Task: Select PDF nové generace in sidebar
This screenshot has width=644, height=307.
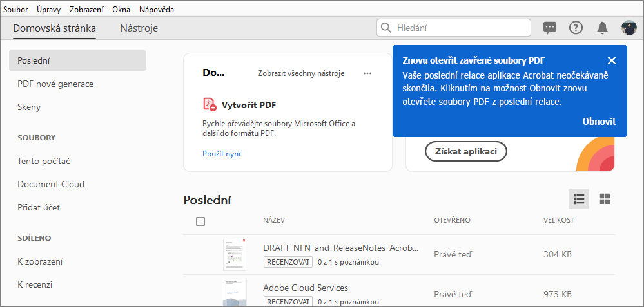Action: 55,84
